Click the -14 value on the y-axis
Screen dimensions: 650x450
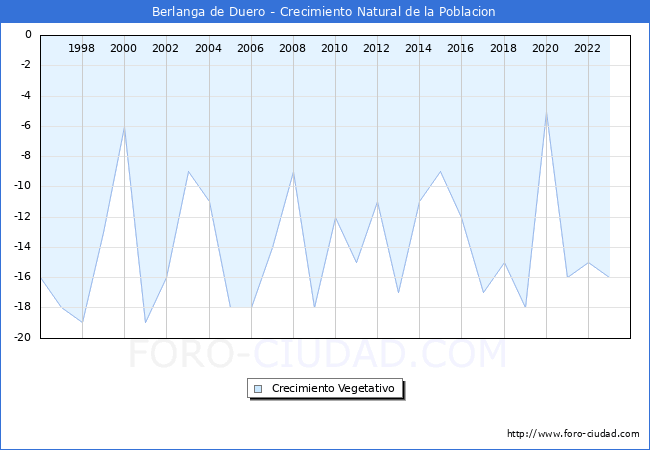23,247
